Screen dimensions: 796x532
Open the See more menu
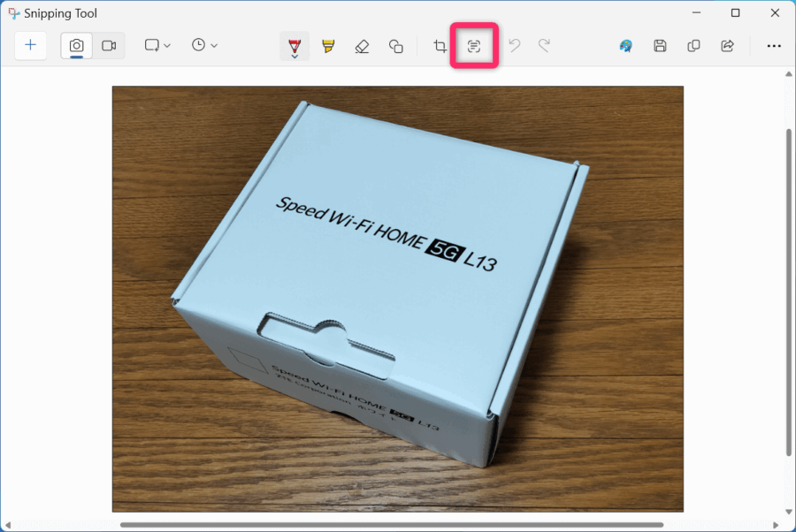coord(774,45)
